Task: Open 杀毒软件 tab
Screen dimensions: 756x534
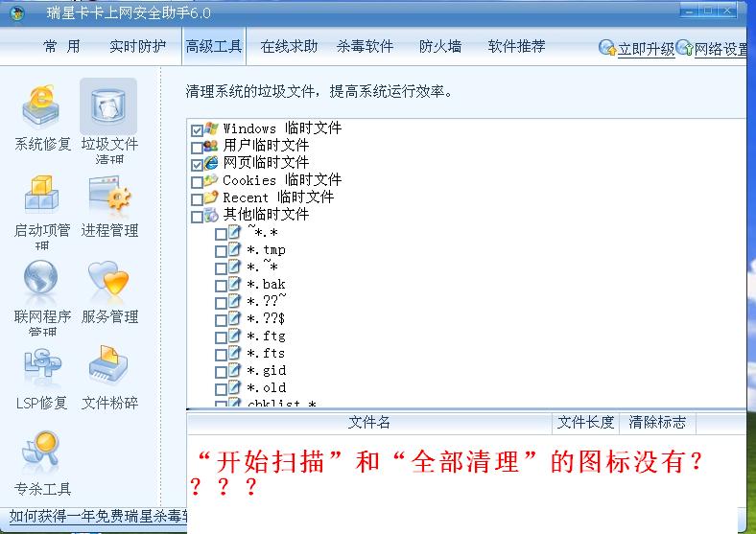Action: tap(365, 46)
